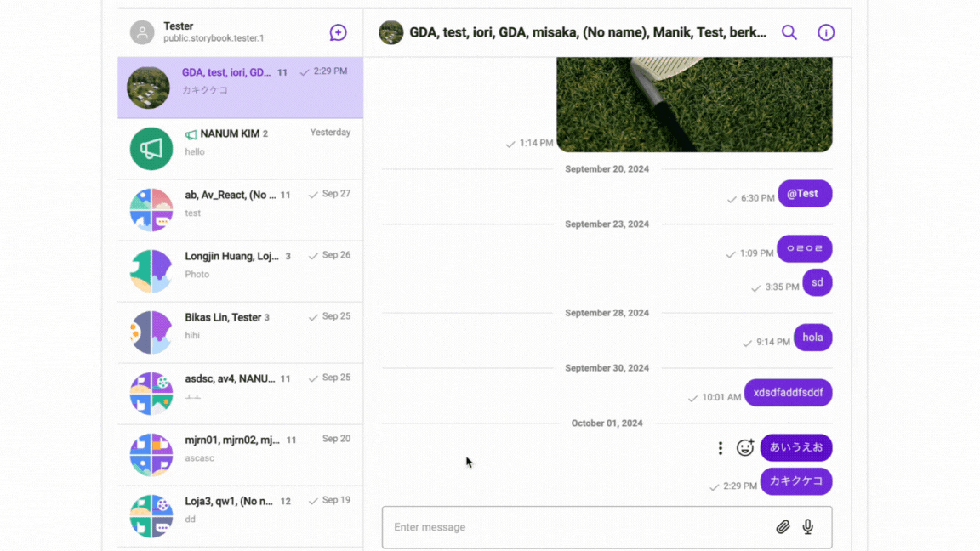Click the announcement icon beside NANUM KIM name
This screenshot has height=551, width=980.
click(191, 134)
